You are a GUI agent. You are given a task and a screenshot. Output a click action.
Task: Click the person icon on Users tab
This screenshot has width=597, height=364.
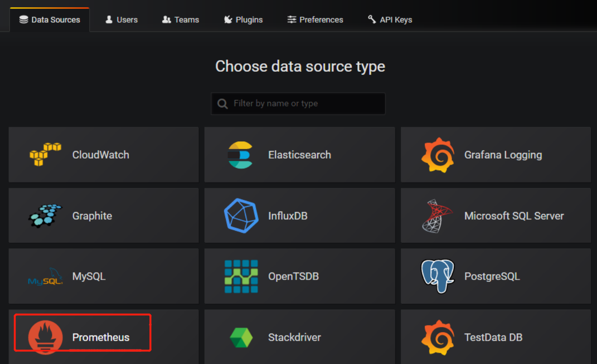point(109,20)
